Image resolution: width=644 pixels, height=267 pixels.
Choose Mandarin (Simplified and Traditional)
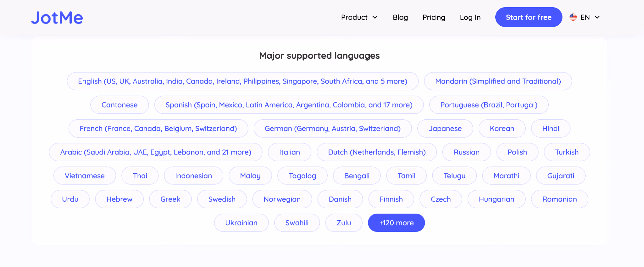click(498, 81)
